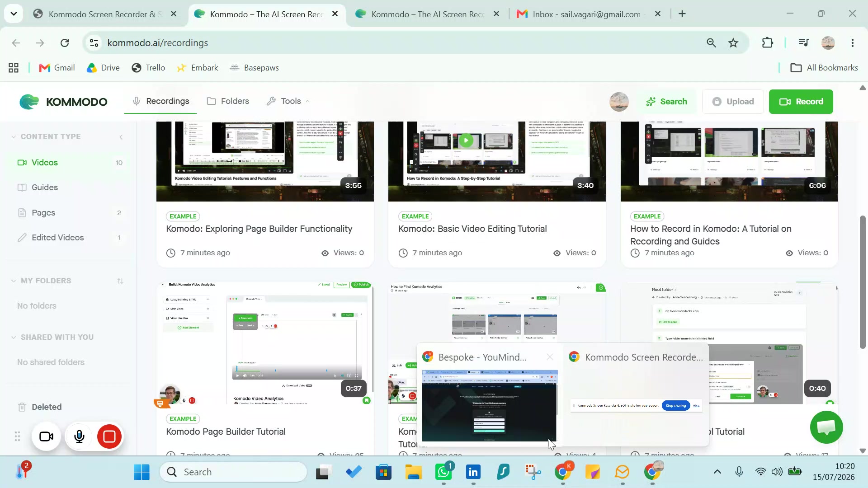Open the Komodo Page Builder Tutorial thumbnail
The width and height of the screenshot is (868, 488).
[265, 343]
